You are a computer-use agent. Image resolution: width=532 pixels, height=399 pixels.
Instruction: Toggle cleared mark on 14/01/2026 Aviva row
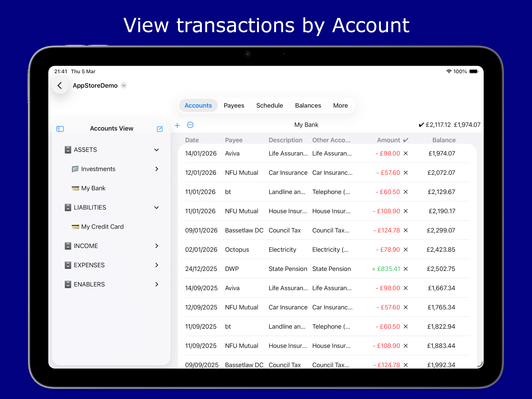[406, 153]
